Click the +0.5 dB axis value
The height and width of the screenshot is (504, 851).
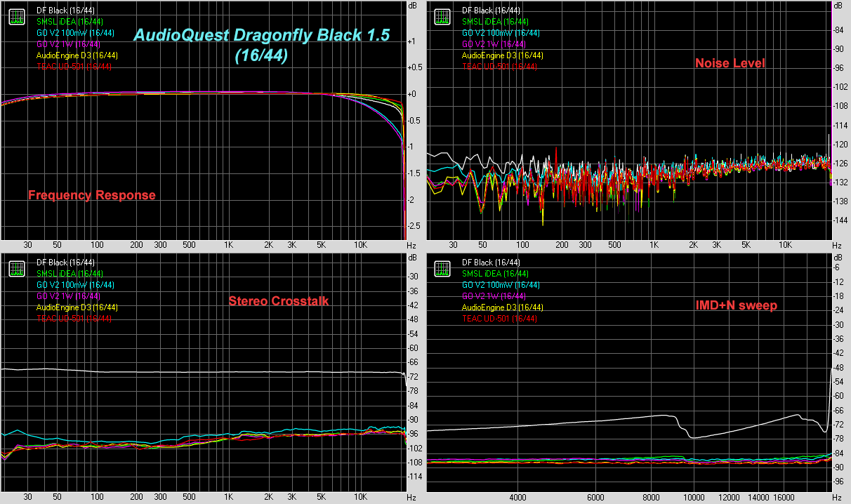[415, 67]
